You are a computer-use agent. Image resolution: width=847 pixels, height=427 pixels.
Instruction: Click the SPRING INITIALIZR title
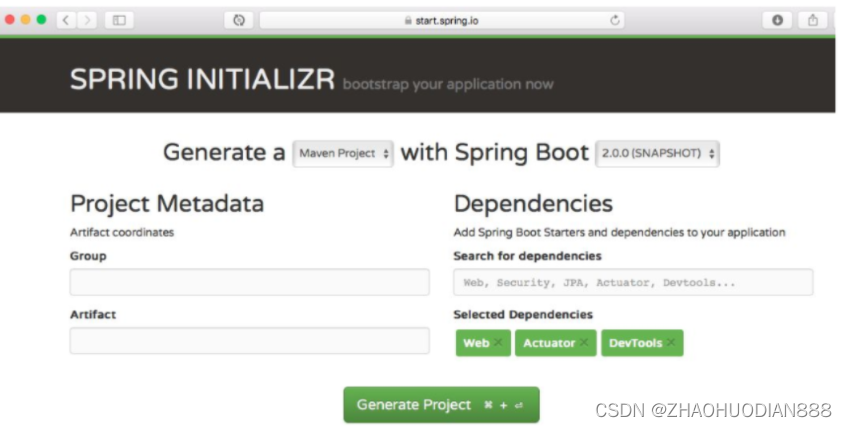(x=203, y=79)
